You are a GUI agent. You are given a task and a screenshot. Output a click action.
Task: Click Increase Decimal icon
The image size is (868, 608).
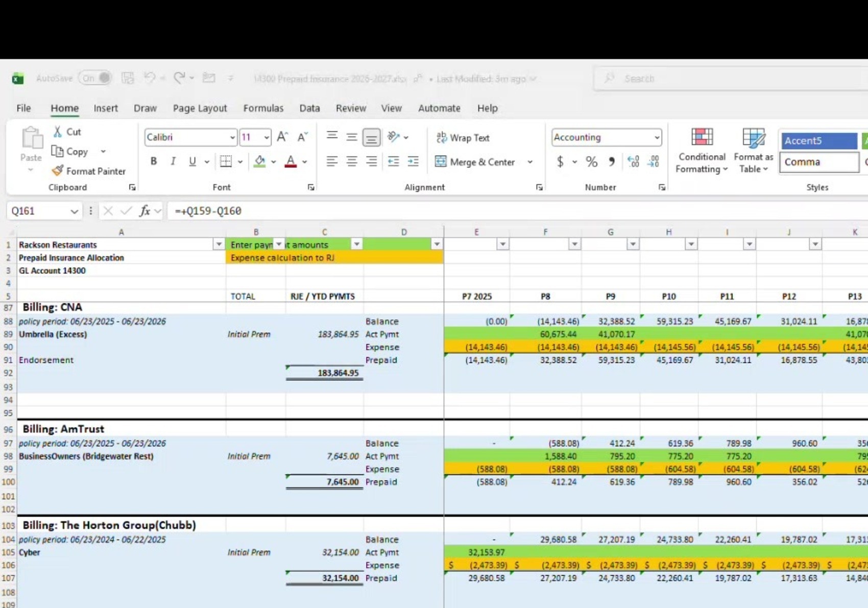634,162
